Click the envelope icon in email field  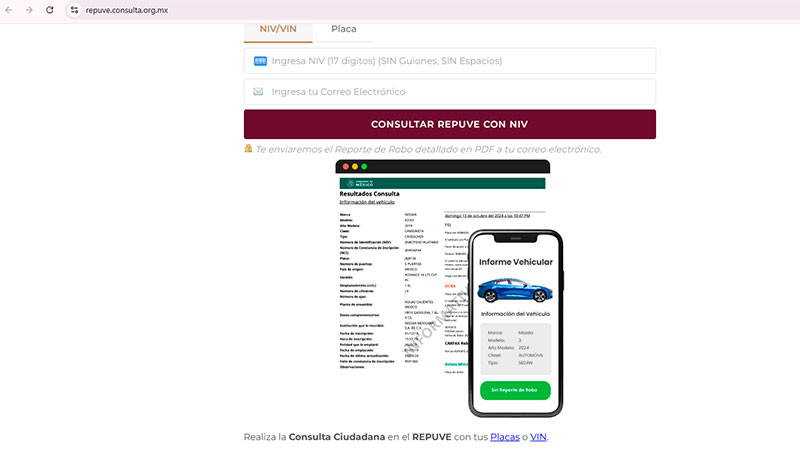[x=259, y=92]
